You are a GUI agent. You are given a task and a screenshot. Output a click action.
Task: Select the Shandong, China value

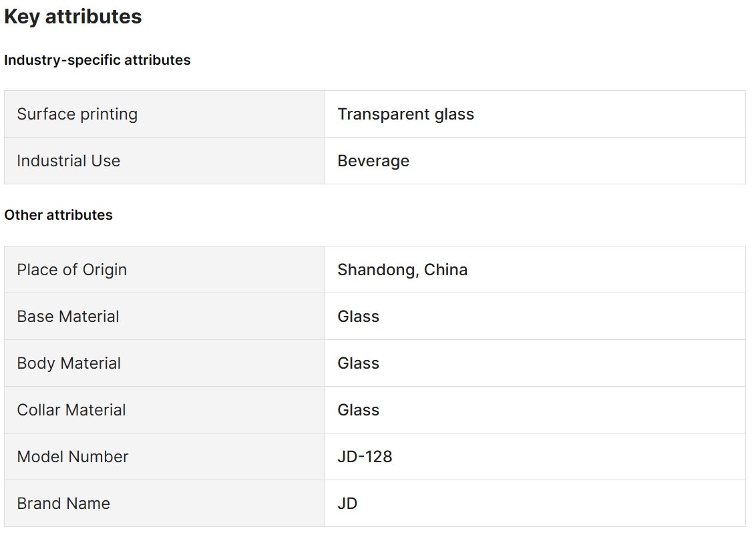coord(403,270)
